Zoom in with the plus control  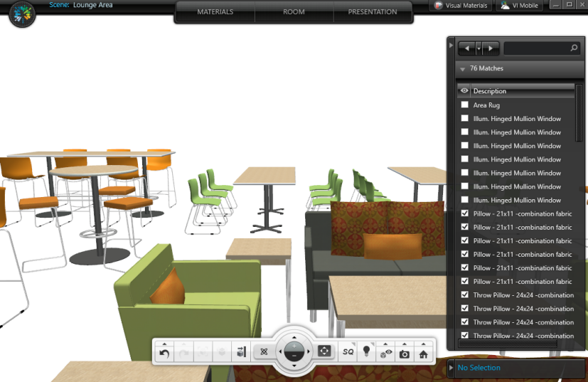tap(294, 346)
